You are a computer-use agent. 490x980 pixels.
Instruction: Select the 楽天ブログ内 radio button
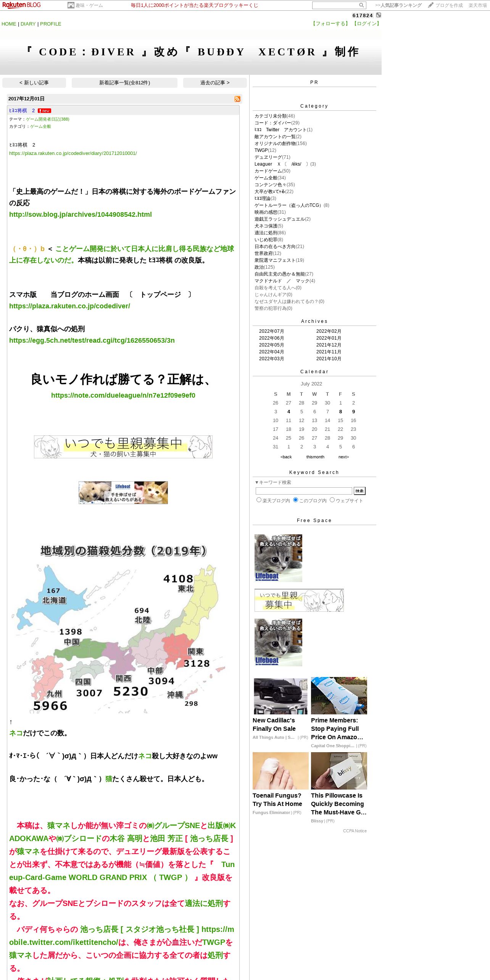point(259,500)
